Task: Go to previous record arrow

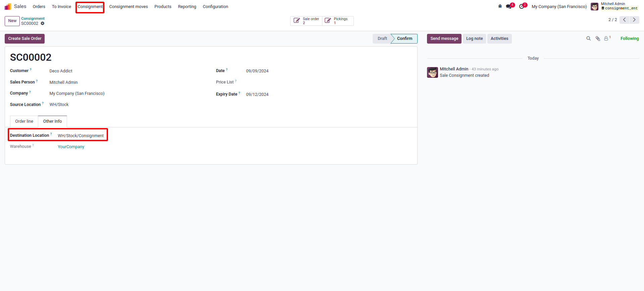Action: (x=624, y=20)
